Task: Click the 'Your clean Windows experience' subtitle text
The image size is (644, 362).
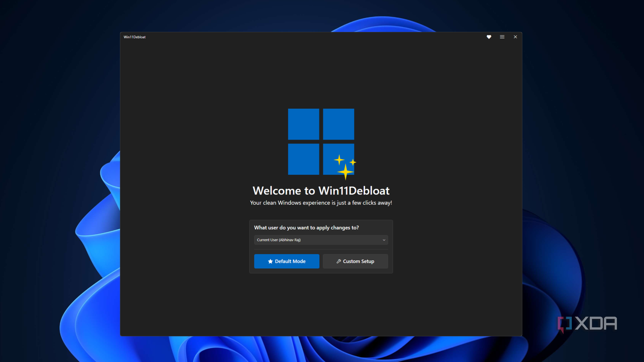Action: coord(321,203)
